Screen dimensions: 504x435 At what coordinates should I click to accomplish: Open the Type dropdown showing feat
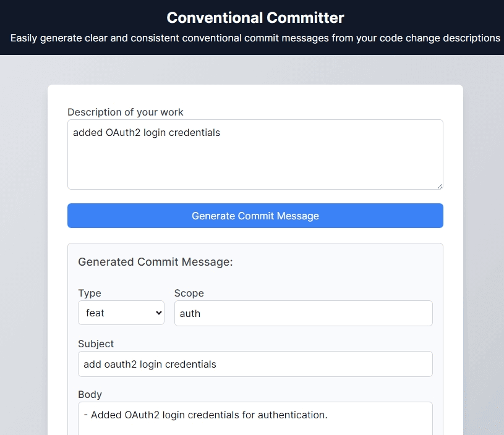(x=121, y=313)
